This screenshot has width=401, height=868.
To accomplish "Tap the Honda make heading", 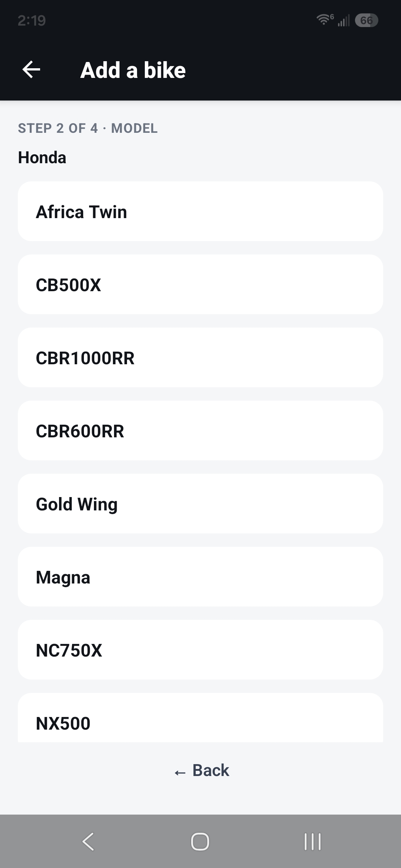I will [x=42, y=158].
